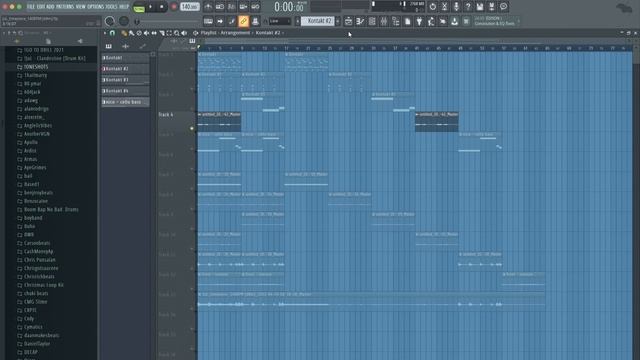This screenshot has height=360, width=640.
Task: Expand the ONESHOTS browser folder
Action: coord(36,67)
